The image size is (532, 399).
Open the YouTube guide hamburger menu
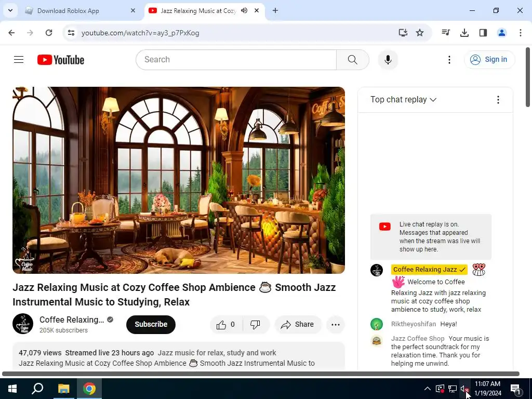point(19,60)
